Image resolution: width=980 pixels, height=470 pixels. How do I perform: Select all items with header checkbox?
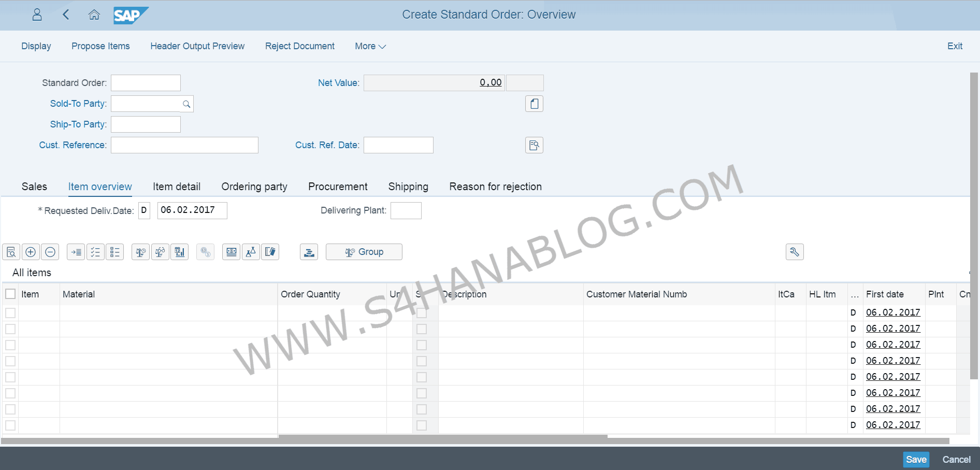coord(10,294)
